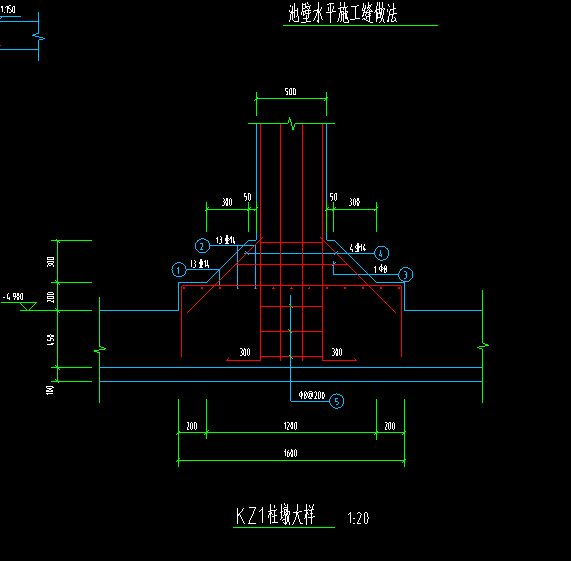
Task: Select the 200 dimension left of 1200
Action: [192, 426]
